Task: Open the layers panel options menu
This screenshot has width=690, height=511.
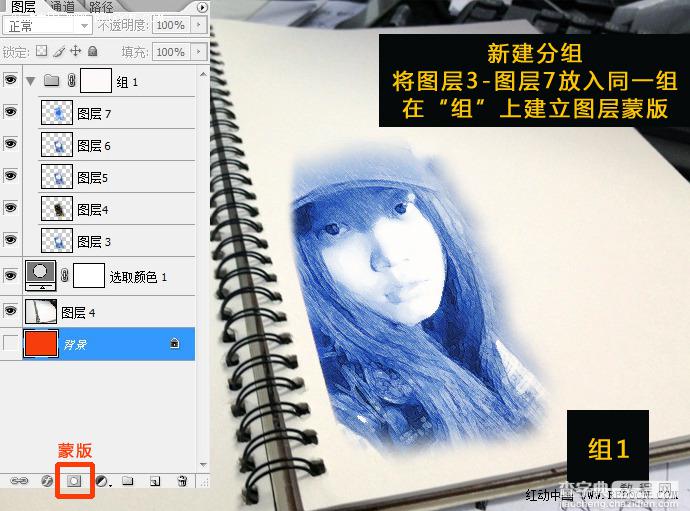Action: tap(202, 7)
